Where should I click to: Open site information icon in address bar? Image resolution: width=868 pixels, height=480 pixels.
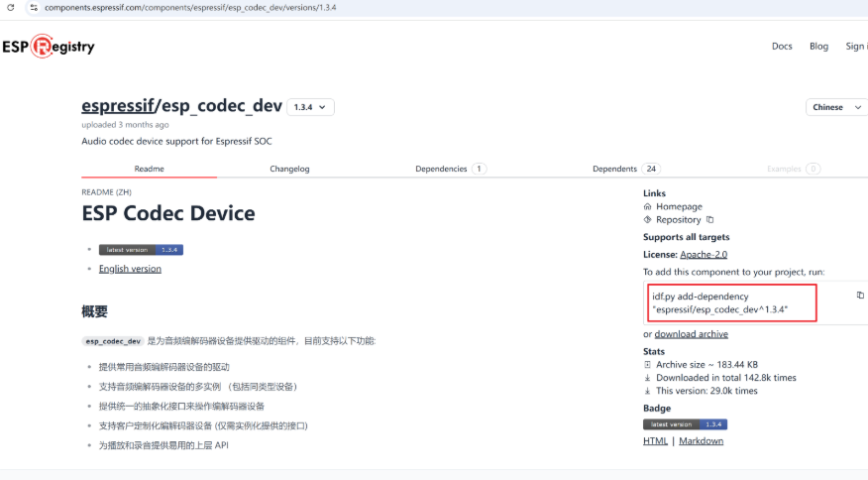click(34, 8)
